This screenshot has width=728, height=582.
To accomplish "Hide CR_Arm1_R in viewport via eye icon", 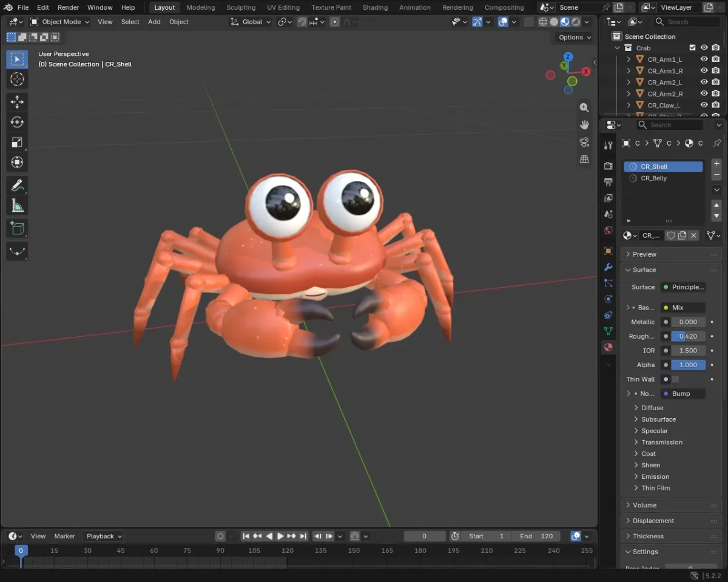I will click(704, 71).
